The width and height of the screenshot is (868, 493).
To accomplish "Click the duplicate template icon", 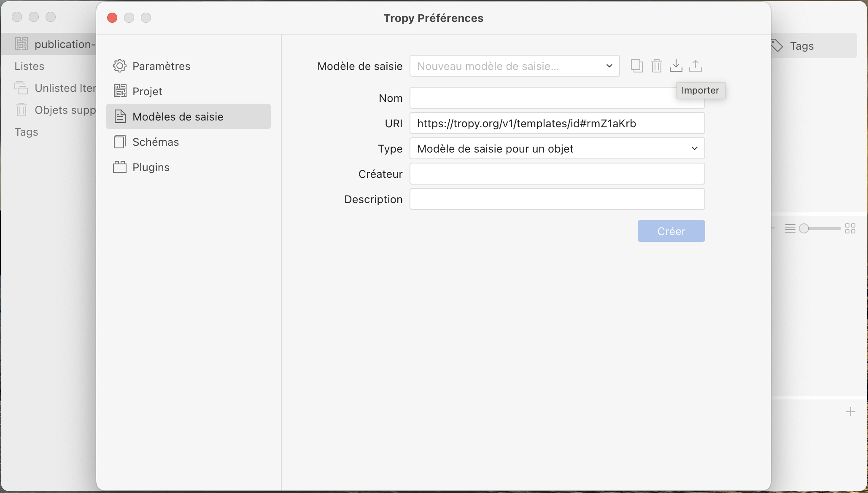I will (x=636, y=66).
